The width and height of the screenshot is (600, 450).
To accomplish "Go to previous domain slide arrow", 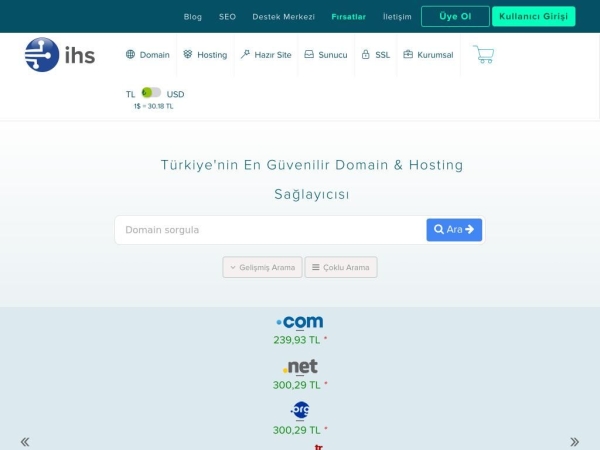I will pos(25,442).
